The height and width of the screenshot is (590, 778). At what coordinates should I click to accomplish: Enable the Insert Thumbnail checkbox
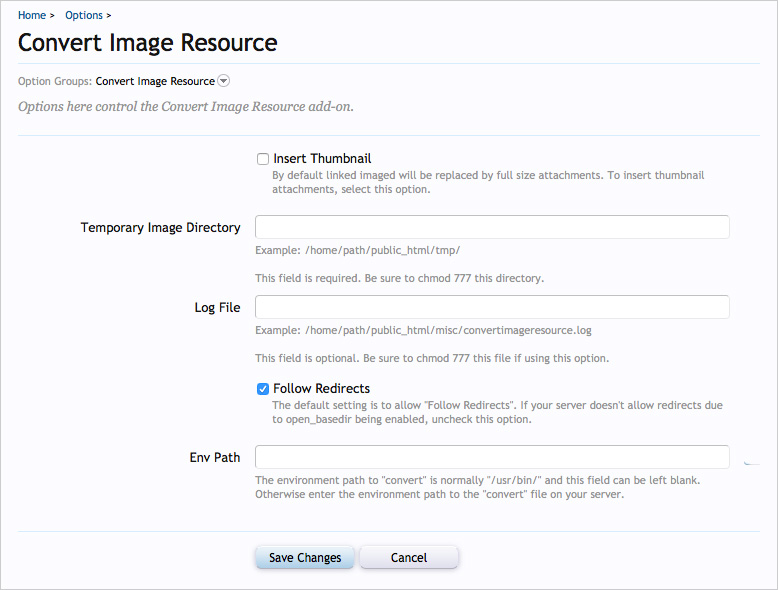click(x=262, y=159)
